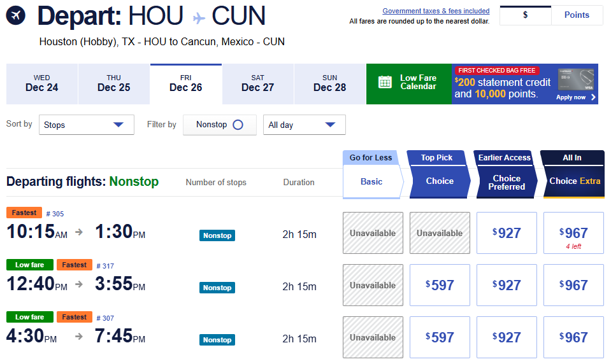
Task: Switch fare display to Points
Action: click(577, 15)
